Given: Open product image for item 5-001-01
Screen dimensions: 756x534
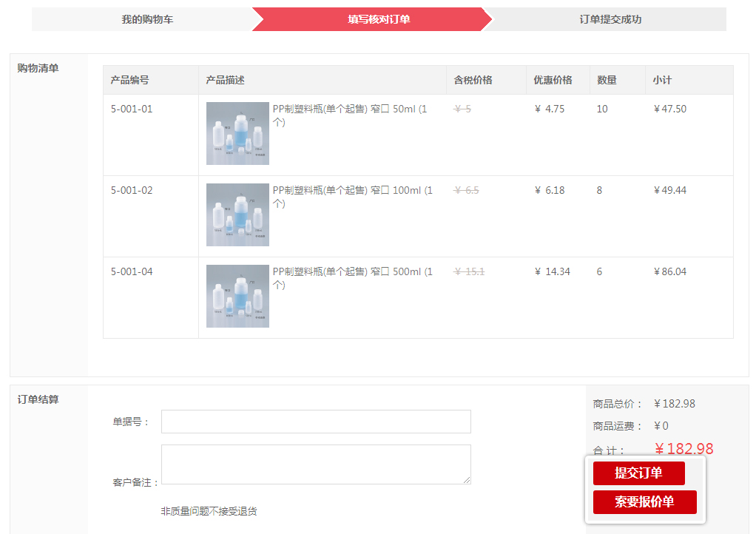Looking at the screenshot, I should click(237, 133).
